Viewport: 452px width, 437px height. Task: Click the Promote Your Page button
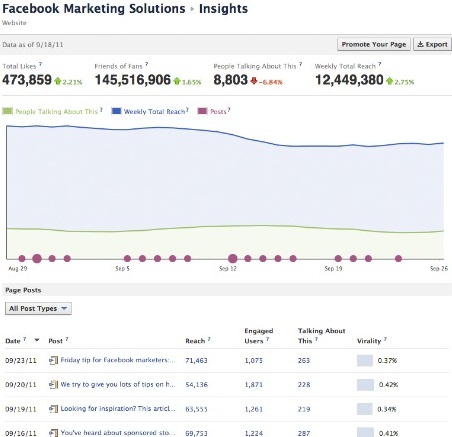tap(374, 44)
